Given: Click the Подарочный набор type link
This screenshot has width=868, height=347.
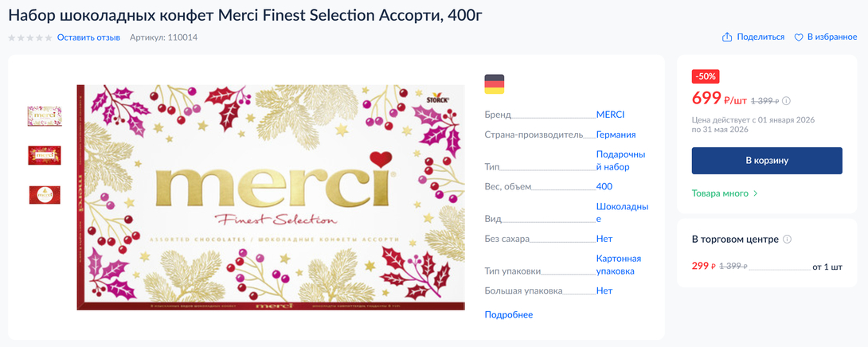Looking at the screenshot, I should 620,161.
